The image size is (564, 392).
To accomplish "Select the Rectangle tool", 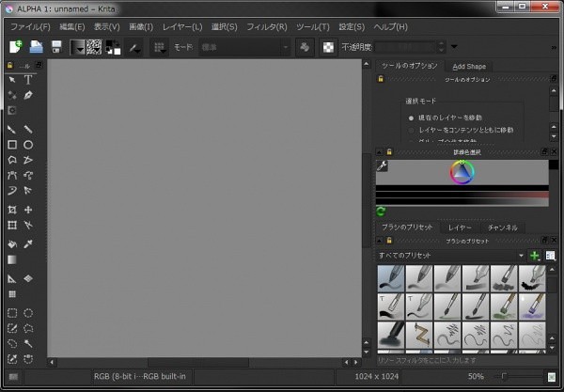I will click(x=12, y=145).
